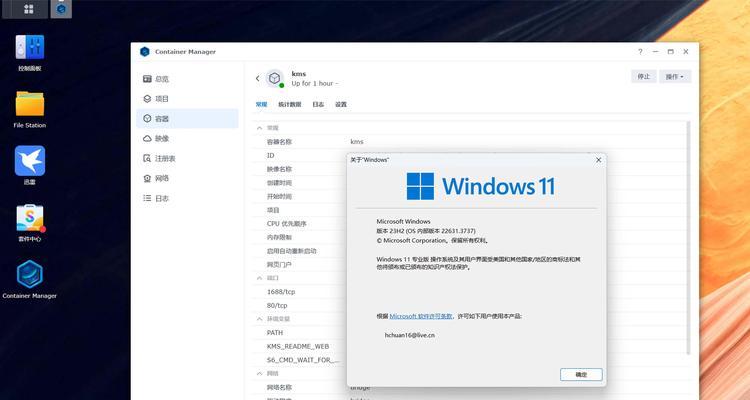This screenshot has width=750, height=400.
Task: Confirm the About dialog with 确定
Action: (581, 375)
